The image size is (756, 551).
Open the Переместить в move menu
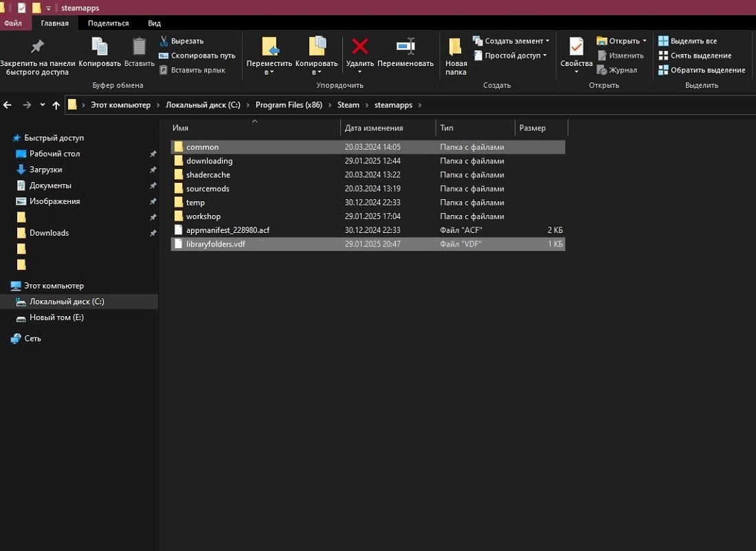click(x=269, y=56)
